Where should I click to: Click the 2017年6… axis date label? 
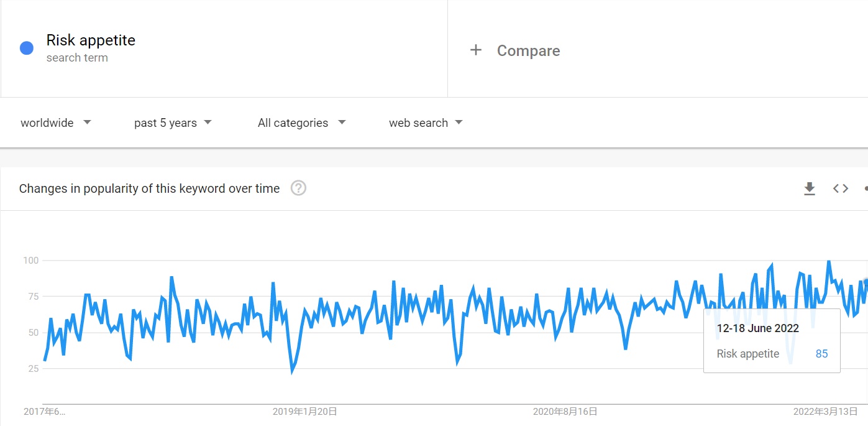44,412
